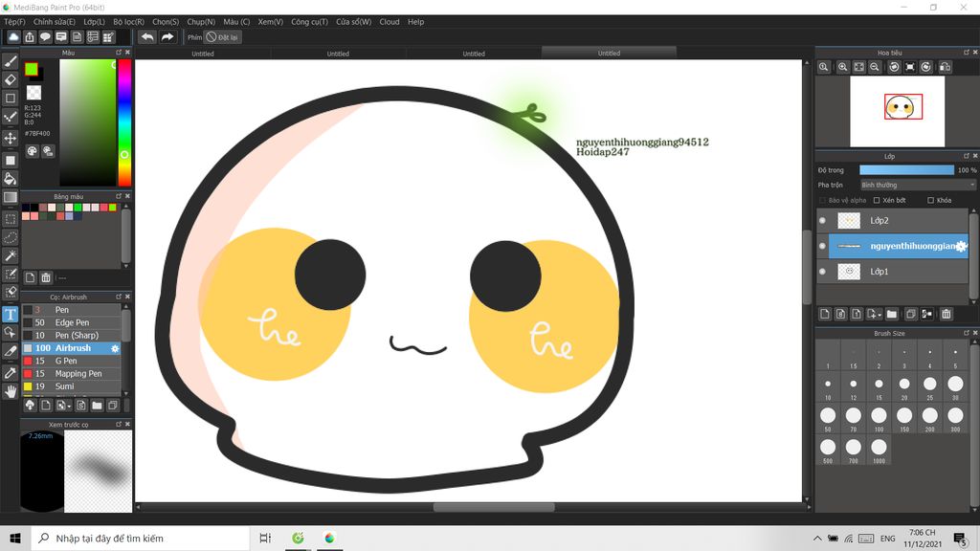Open the Công cụ(T) menu
Image resolution: width=980 pixels, height=551 pixels.
tap(309, 22)
